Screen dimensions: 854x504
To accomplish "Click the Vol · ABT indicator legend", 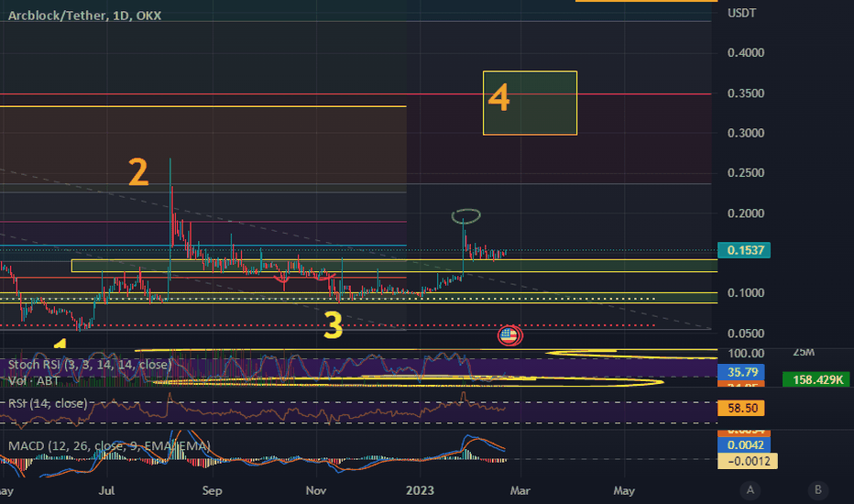I will [x=34, y=380].
